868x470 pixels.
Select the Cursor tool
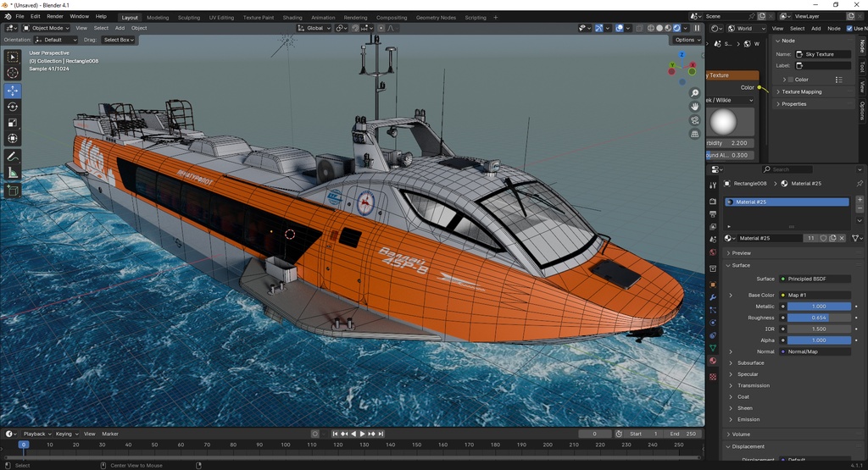click(x=13, y=73)
